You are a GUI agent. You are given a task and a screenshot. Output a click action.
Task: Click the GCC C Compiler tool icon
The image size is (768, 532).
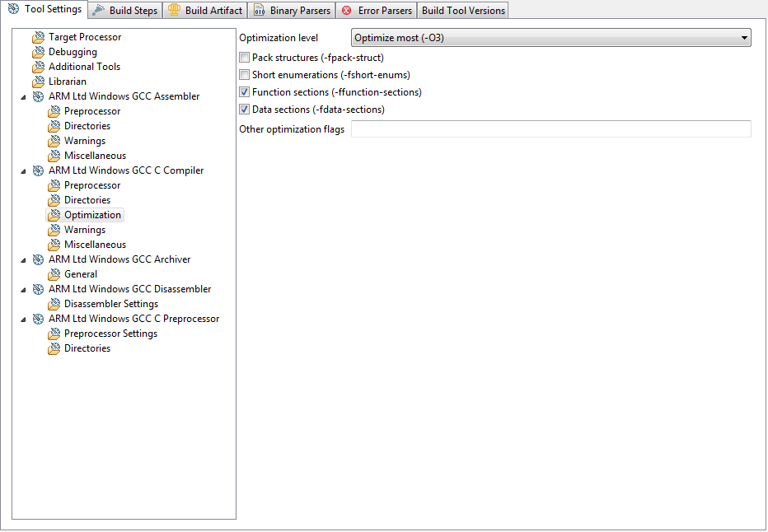[x=38, y=170]
